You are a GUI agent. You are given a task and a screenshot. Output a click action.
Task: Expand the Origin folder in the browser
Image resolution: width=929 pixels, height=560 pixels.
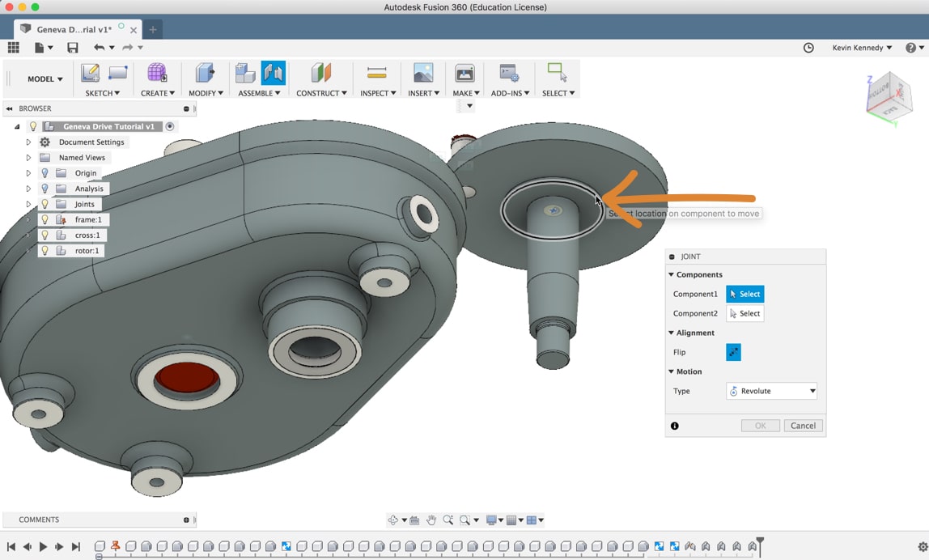[28, 172]
